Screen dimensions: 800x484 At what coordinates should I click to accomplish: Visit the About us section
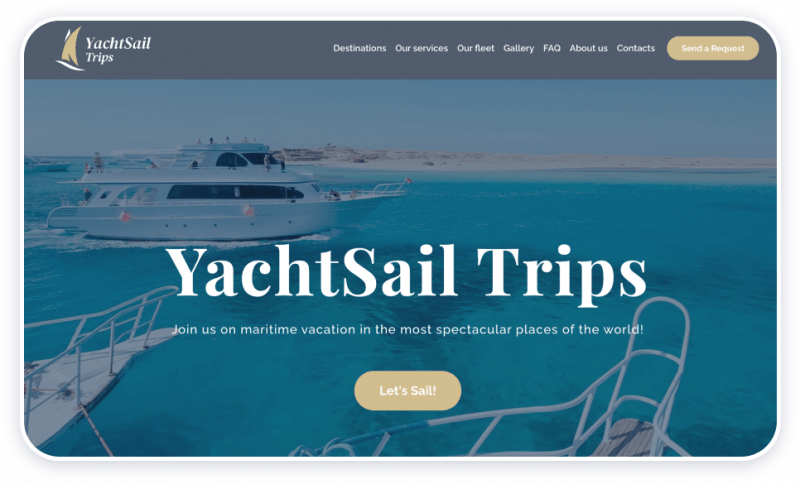click(x=588, y=48)
